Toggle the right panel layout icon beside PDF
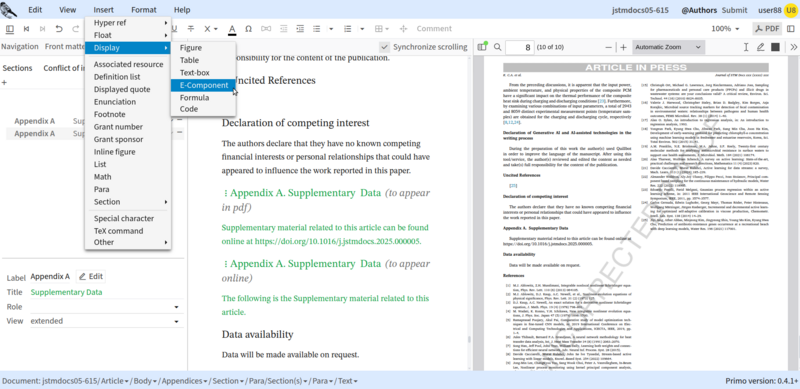This screenshot has width=800, height=389. pos(791,29)
